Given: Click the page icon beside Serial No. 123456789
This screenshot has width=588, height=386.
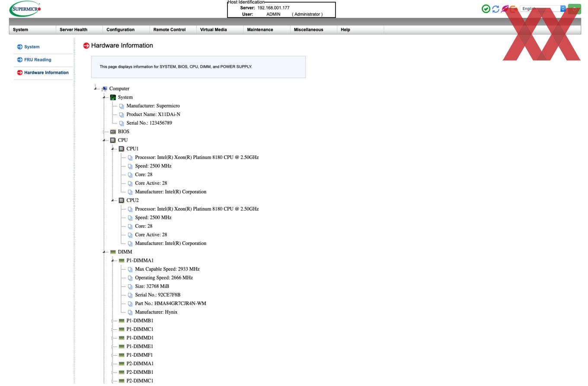Looking at the screenshot, I should pos(121,123).
